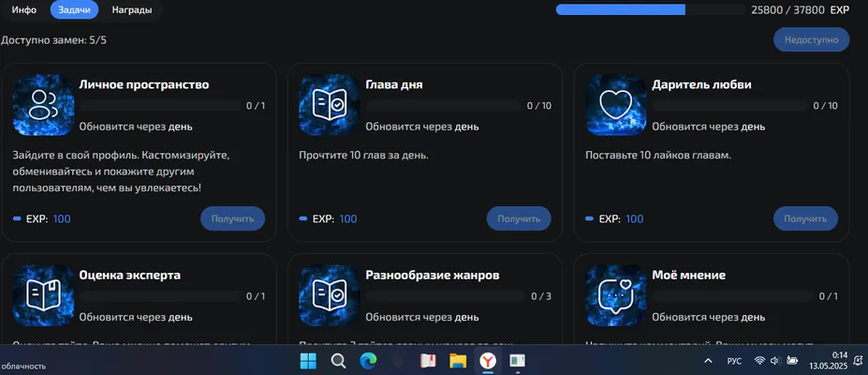Select the Задачи tab

click(x=74, y=10)
